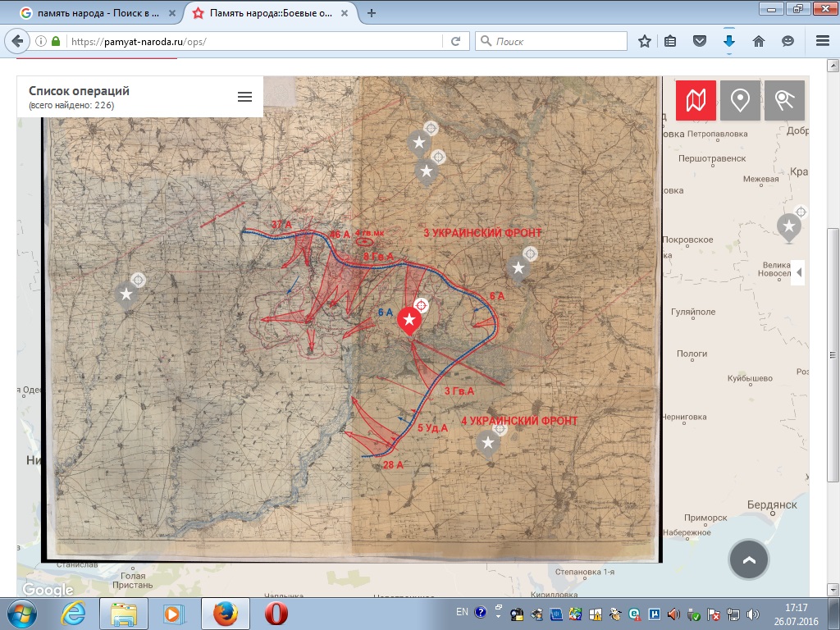Open the operations list hamburger menu
Image resolution: width=840 pixels, height=630 pixels.
tap(244, 97)
